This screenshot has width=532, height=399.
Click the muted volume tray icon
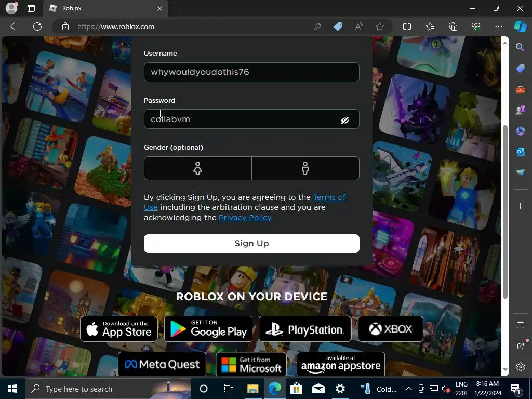446,389
